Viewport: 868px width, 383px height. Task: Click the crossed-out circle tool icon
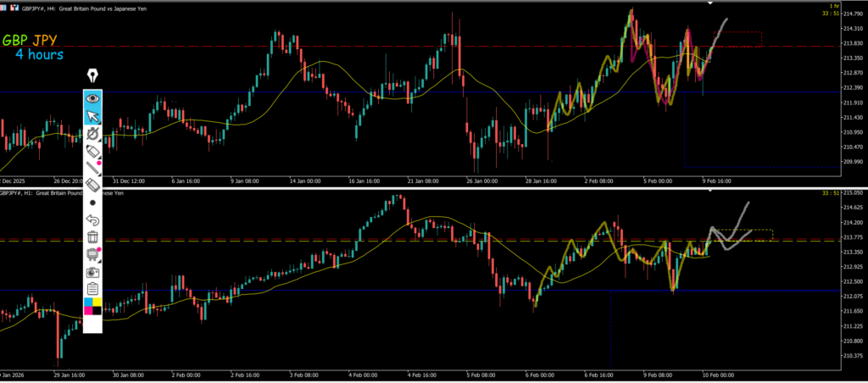pyautogui.click(x=93, y=135)
